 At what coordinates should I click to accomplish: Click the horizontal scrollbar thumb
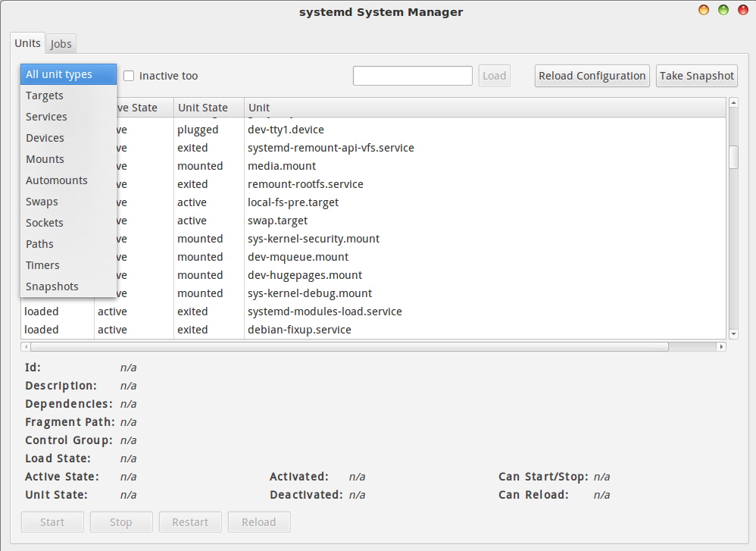(x=349, y=346)
